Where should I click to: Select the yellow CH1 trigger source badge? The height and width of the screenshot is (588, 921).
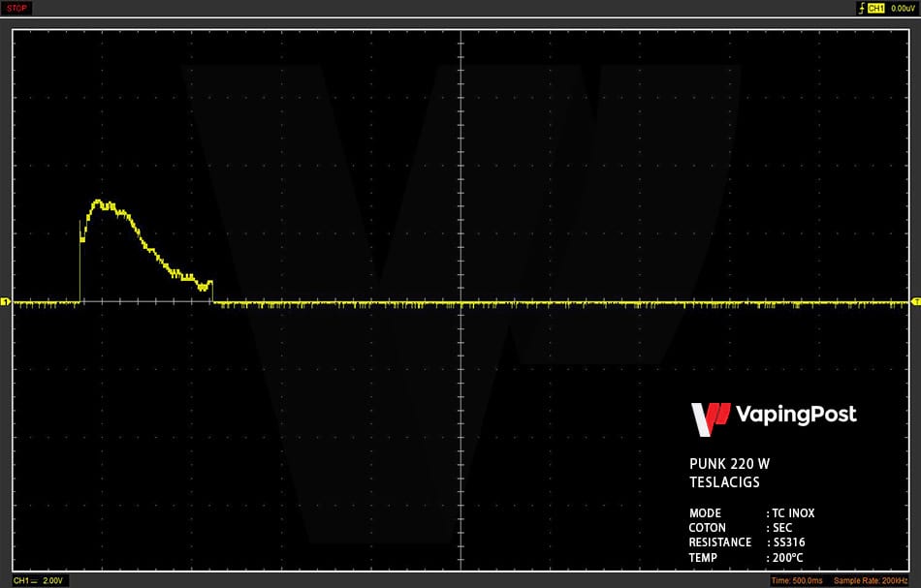pos(875,8)
